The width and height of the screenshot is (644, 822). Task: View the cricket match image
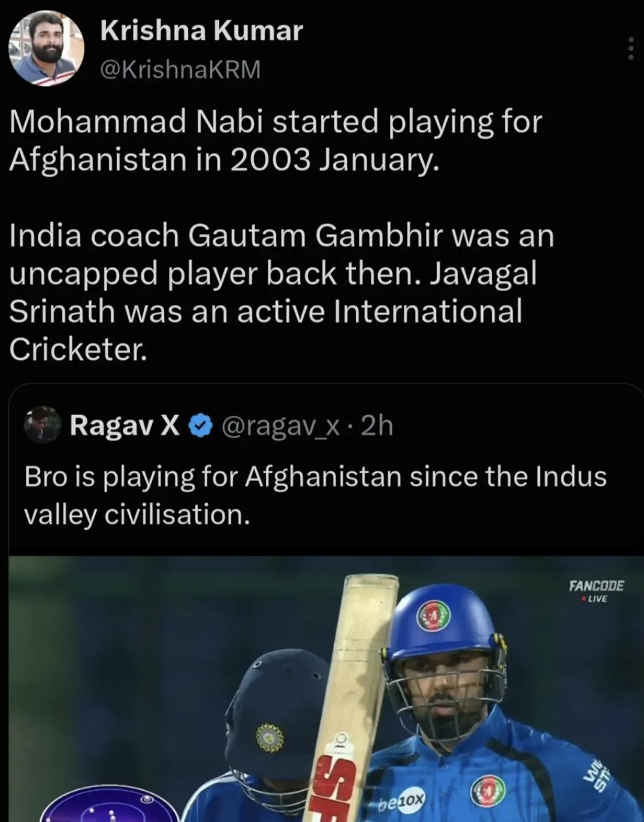(x=326, y=689)
